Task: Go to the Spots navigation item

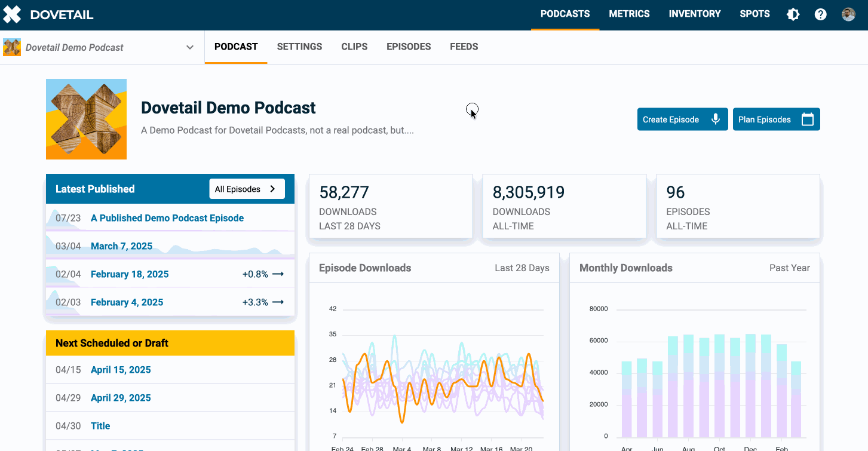Action: click(x=754, y=14)
